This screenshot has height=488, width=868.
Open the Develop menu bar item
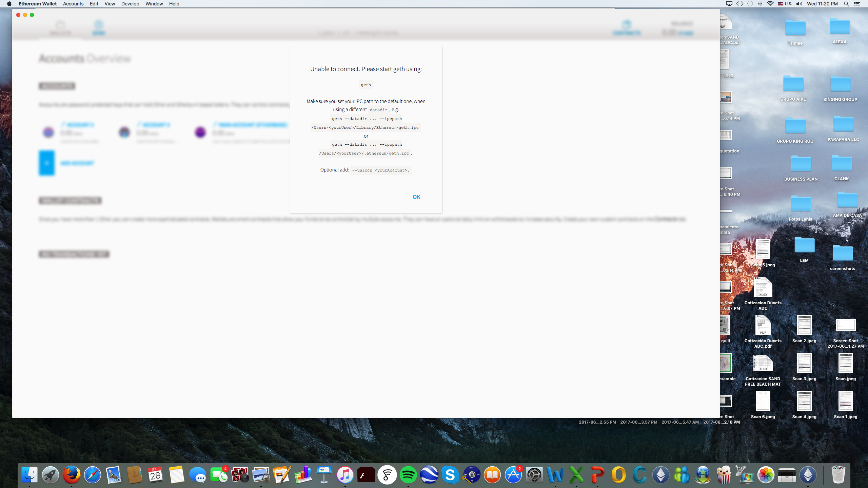tap(131, 4)
